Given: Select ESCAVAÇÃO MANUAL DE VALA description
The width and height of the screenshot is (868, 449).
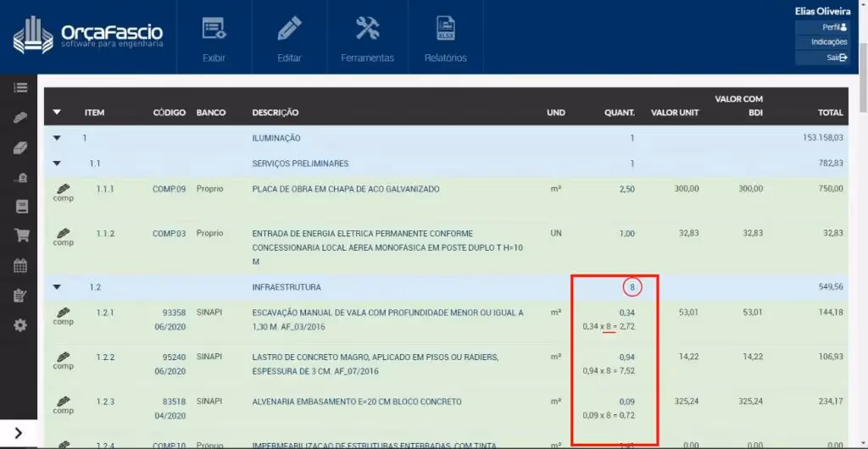Looking at the screenshot, I should click(387, 319).
